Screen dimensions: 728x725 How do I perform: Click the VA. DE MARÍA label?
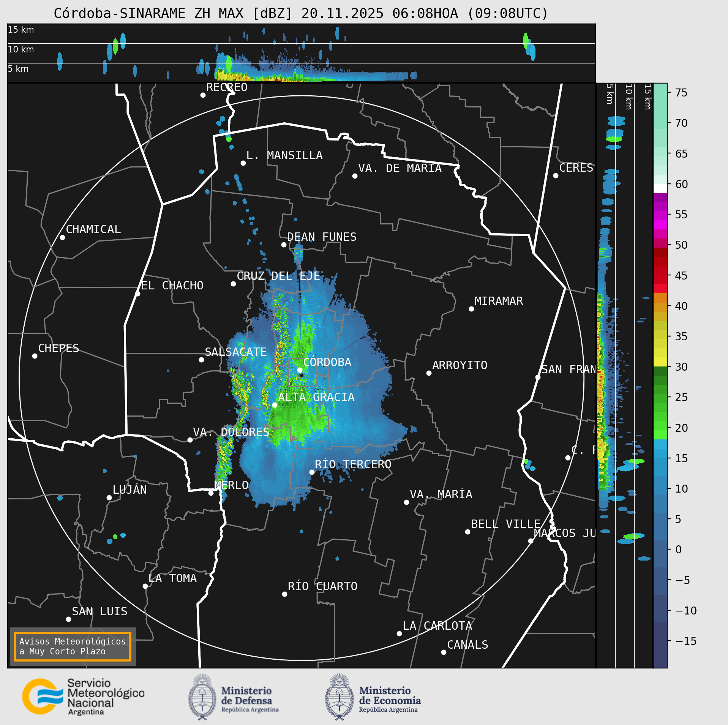tap(400, 168)
